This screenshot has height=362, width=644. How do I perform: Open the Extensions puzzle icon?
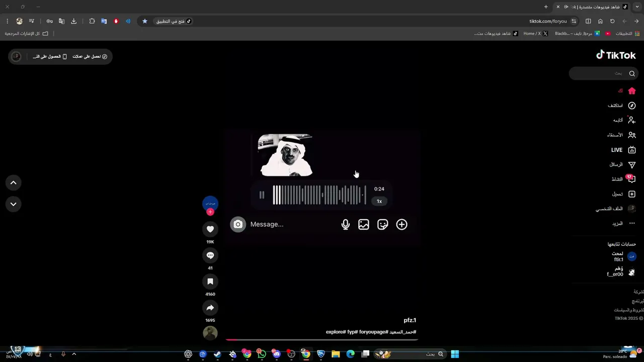click(92, 21)
